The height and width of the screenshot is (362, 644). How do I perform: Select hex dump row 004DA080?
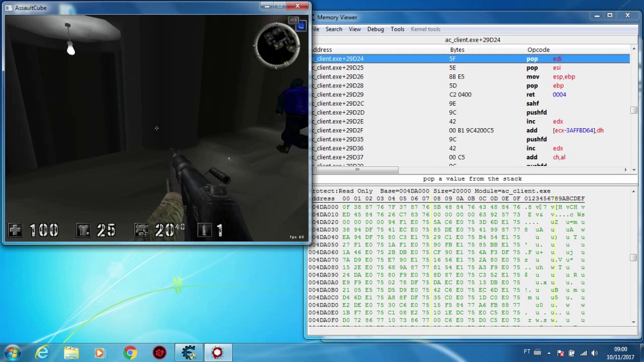coord(447,267)
